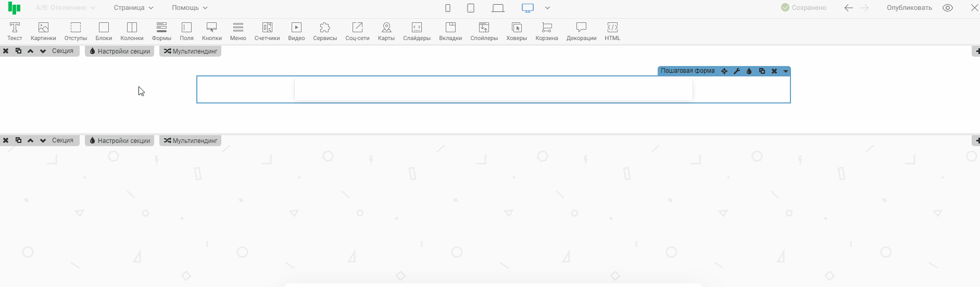
Task: Add a Слайдеры slider widget
Action: coord(417,31)
